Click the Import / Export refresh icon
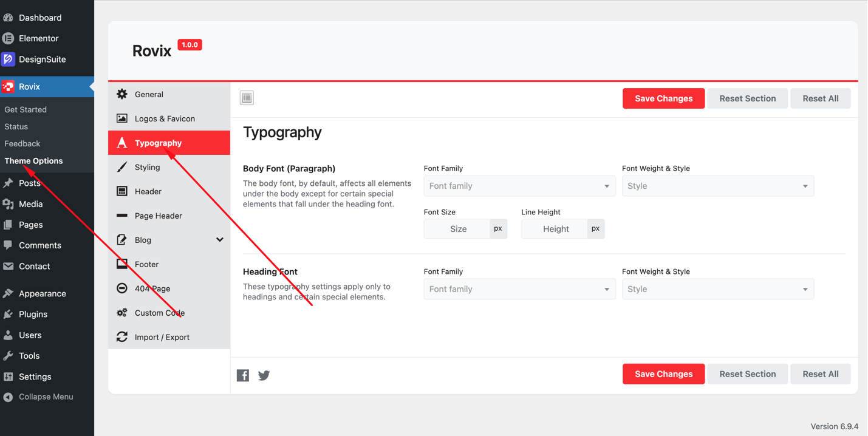 click(x=122, y=337)
